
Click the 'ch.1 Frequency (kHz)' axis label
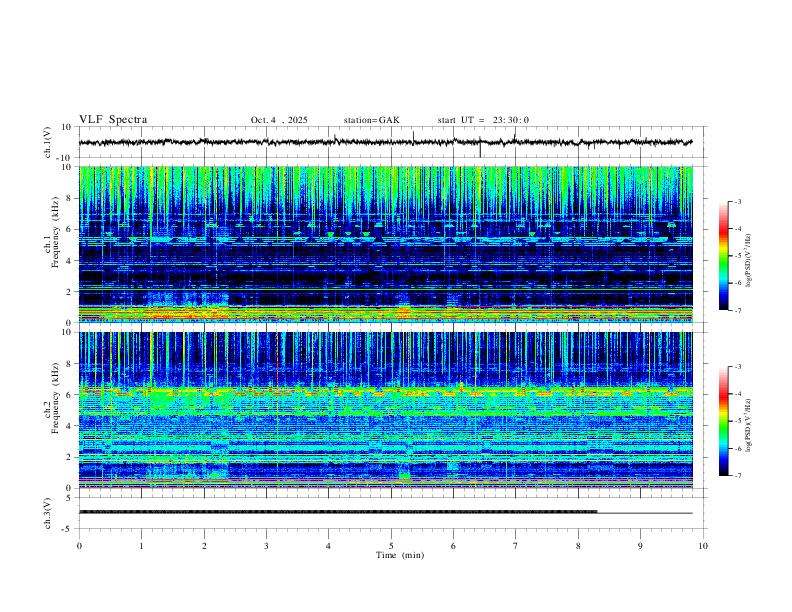click(x=52, y=231)
